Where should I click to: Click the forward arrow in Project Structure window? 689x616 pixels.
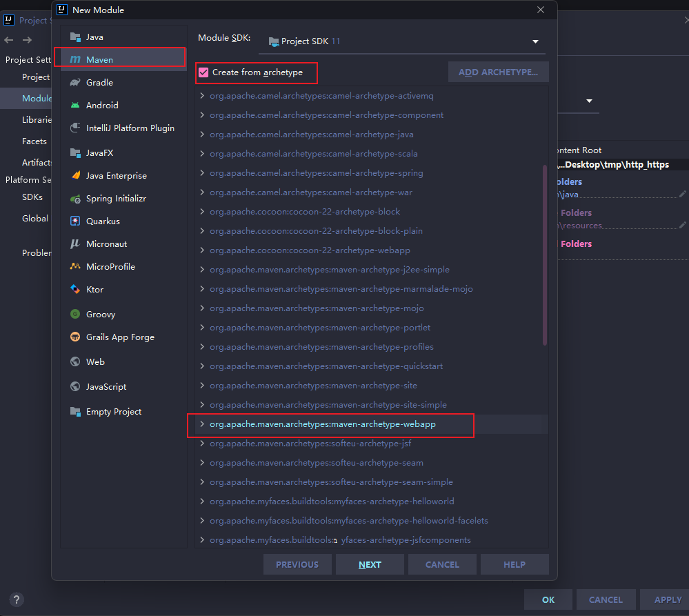(28, 40)
